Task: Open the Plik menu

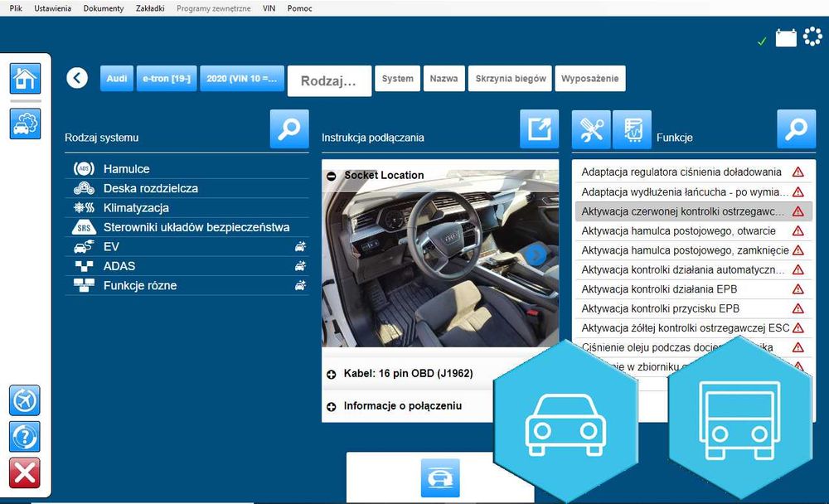Action: coord(16,8)
